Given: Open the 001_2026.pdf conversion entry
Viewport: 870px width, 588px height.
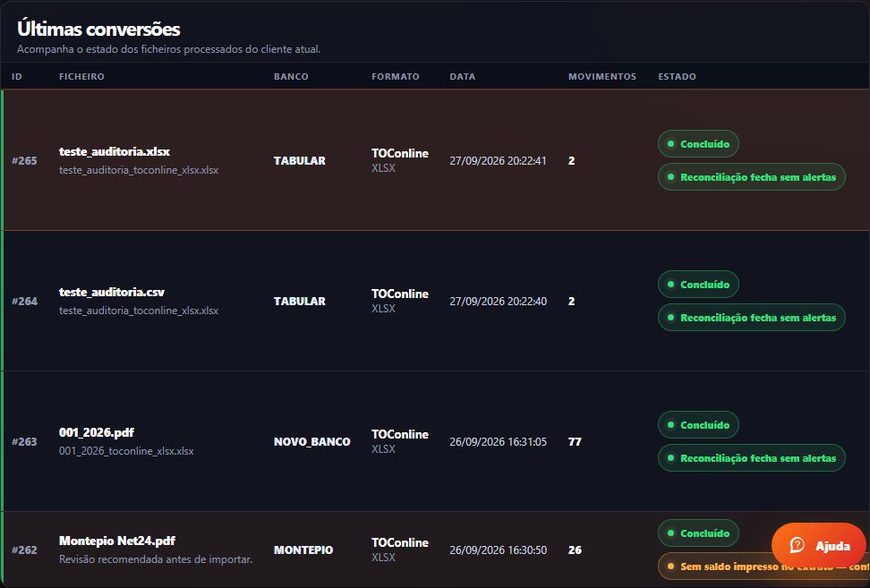Looking at the screenshot, I should [x=435, y=441].
